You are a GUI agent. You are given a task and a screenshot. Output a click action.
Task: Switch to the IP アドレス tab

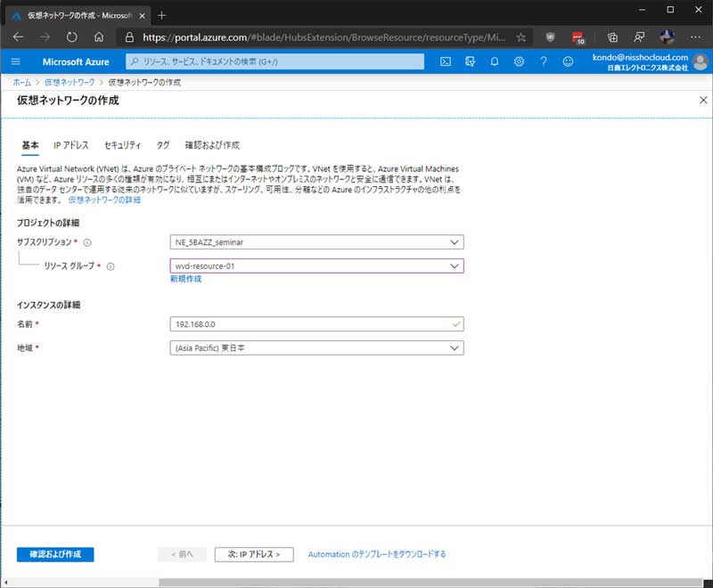71,145
